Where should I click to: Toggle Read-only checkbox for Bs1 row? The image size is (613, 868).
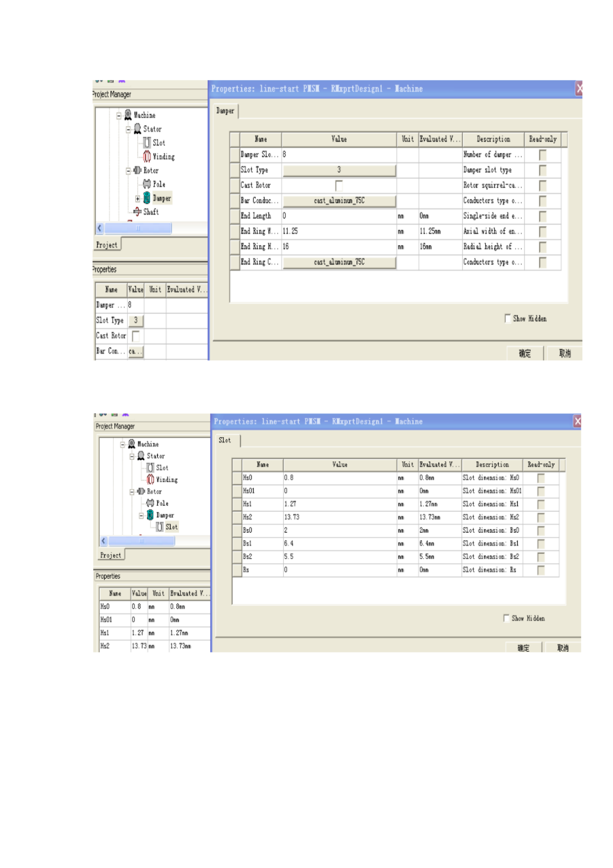coord(541,544)
